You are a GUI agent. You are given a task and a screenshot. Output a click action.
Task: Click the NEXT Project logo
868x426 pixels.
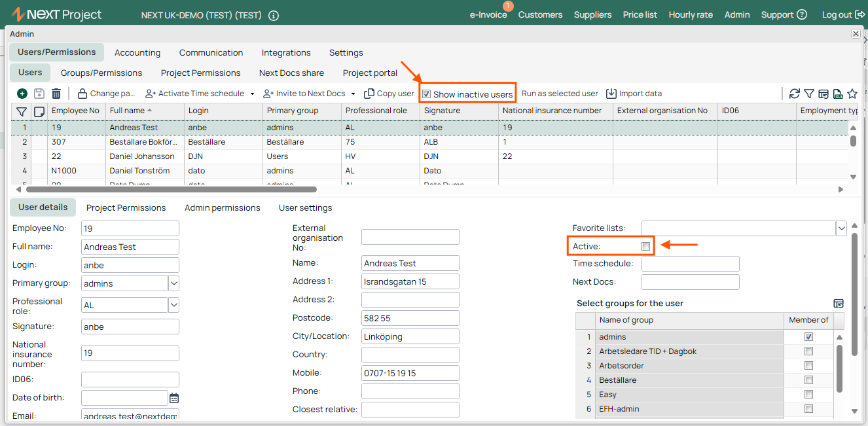point(56,14)
